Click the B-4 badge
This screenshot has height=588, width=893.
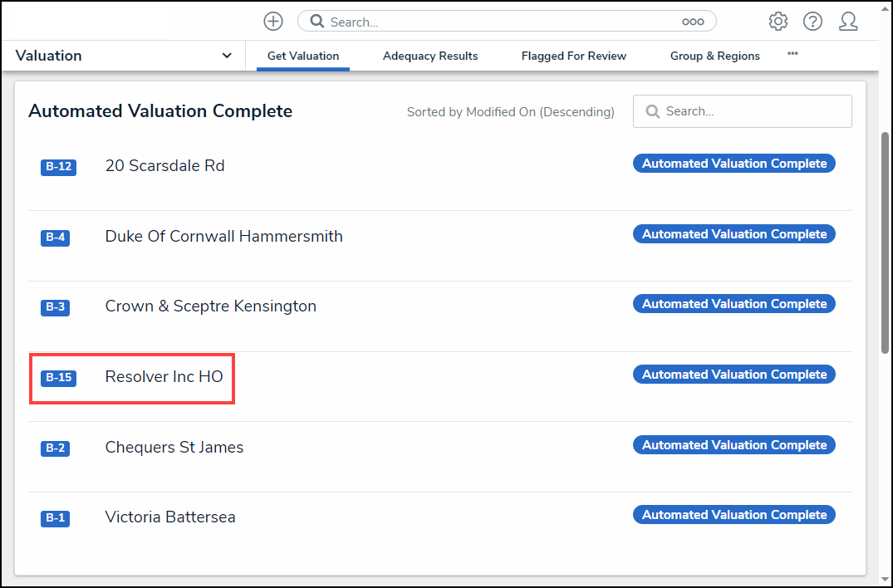coord(56,238)
